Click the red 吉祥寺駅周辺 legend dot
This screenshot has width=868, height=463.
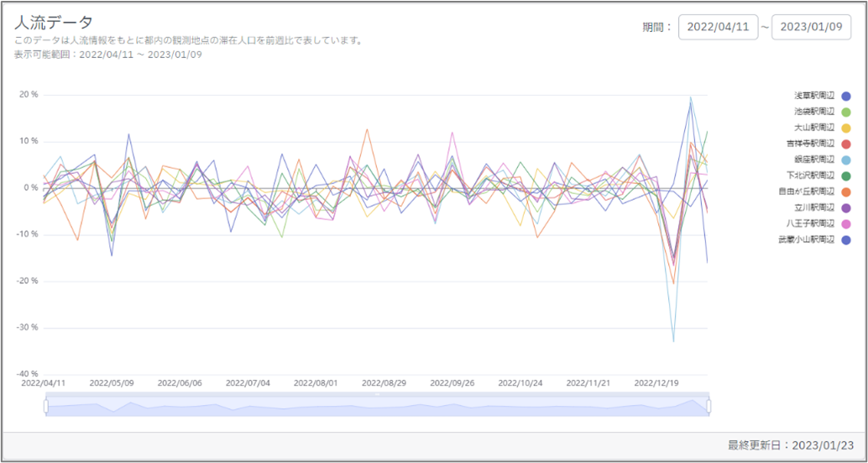pos(846,145)
